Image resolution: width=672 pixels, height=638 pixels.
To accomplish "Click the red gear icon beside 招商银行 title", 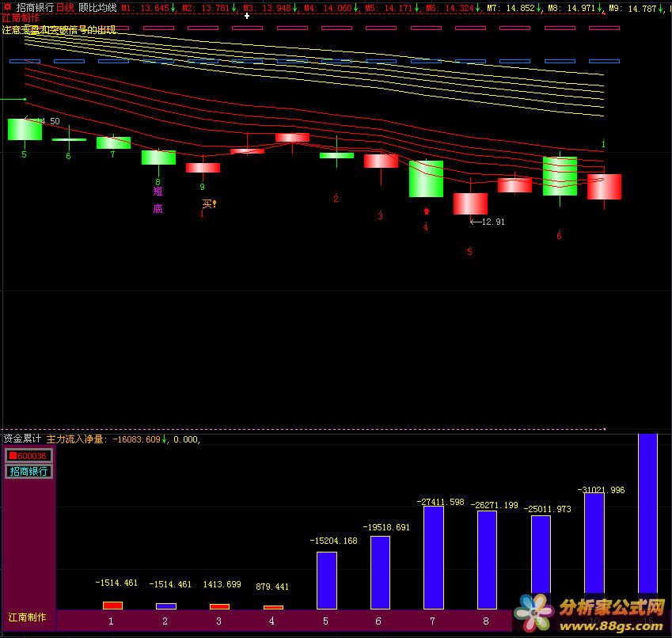I will (x=7, y=7).
